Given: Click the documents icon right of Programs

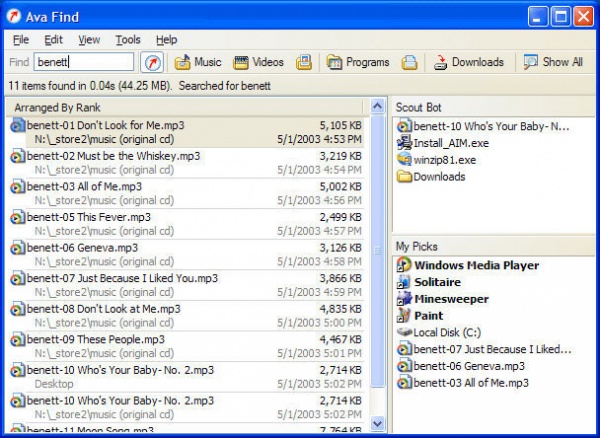Looking at the screenshot, I should [409, 62].
